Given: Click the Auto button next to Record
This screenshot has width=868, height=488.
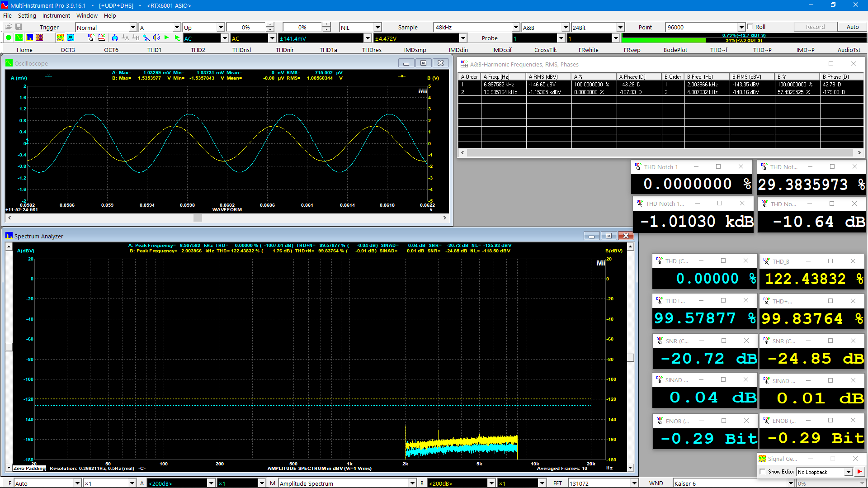Looking at the screenshot, I should 852,27.
